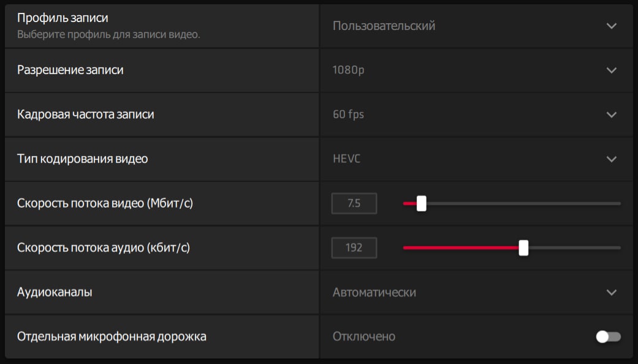Screen dimensions: 638x364
Task: Click the video bitrate slider handle
Action: 422,203
